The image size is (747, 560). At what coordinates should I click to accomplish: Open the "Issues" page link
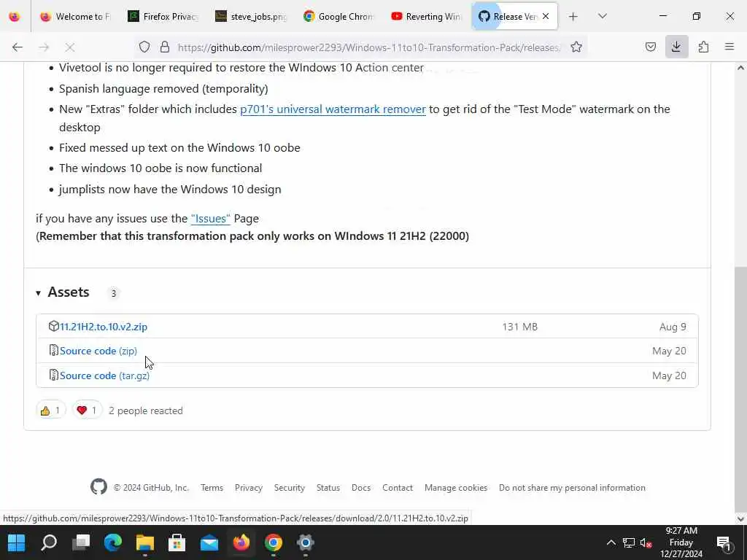pos(211,219)
